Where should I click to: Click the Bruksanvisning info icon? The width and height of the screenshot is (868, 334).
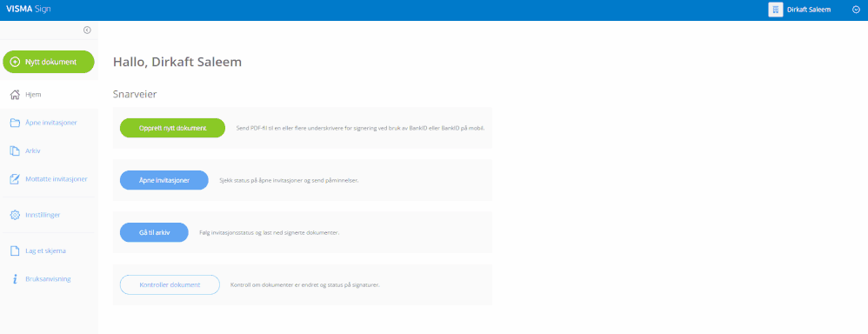tap(16, 279)
